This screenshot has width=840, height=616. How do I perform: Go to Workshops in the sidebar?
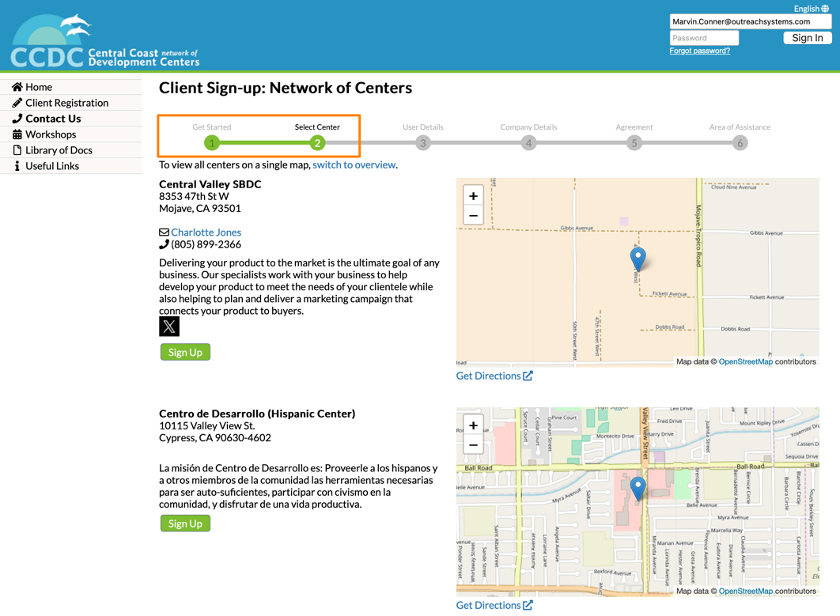(x=51, y=134)
